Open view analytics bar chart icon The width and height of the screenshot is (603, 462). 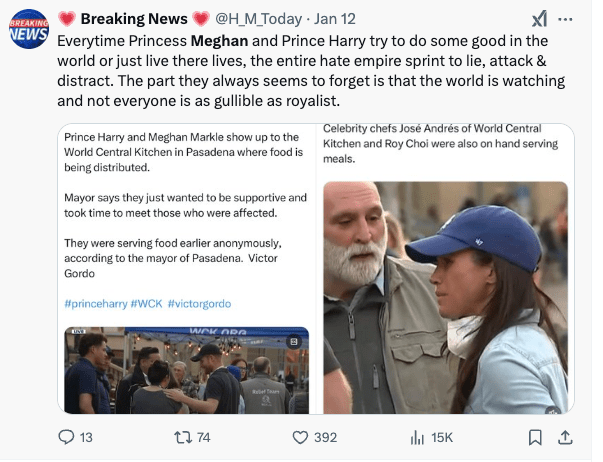point(418,437)
